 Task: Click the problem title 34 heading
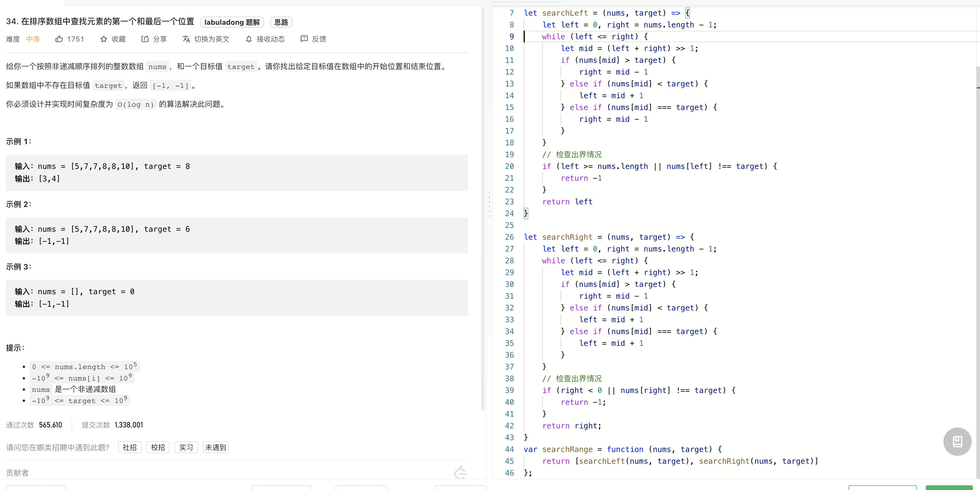(100, 22)
